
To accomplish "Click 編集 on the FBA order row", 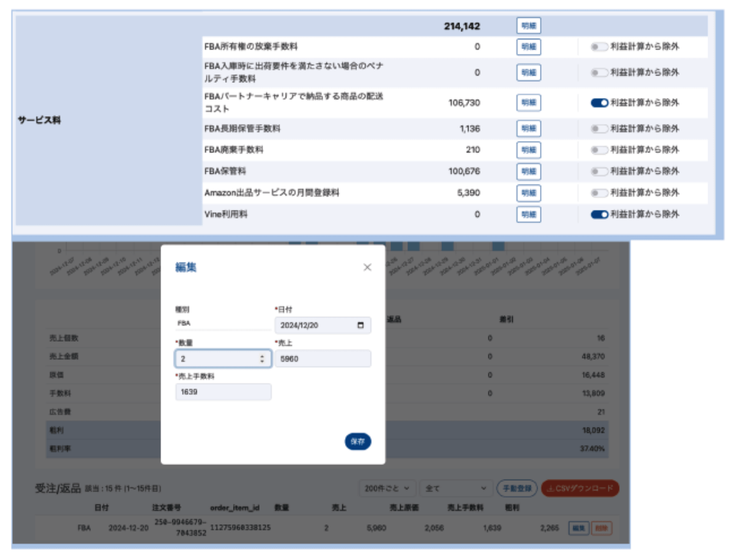I will [578, 528].
